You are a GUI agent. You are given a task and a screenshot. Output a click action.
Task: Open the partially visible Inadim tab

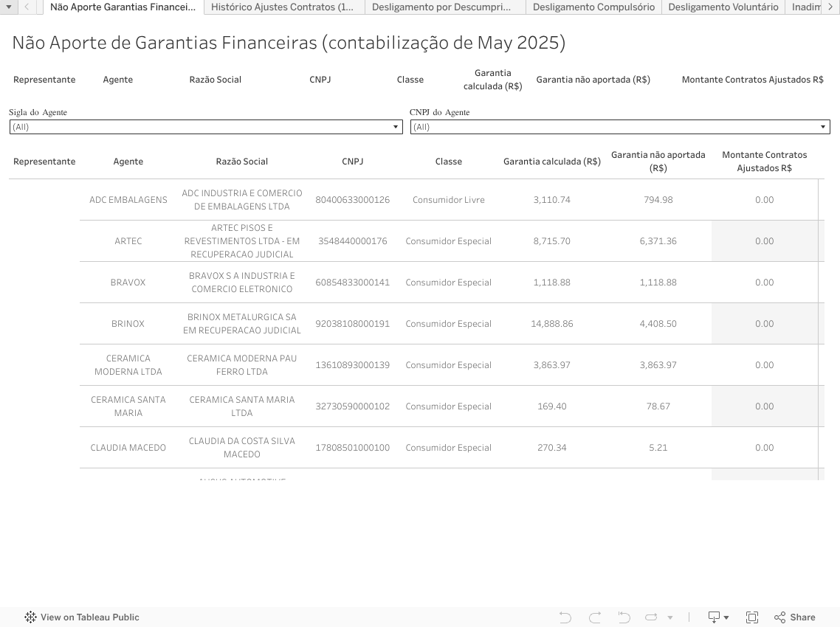click(x=805, y=7)
